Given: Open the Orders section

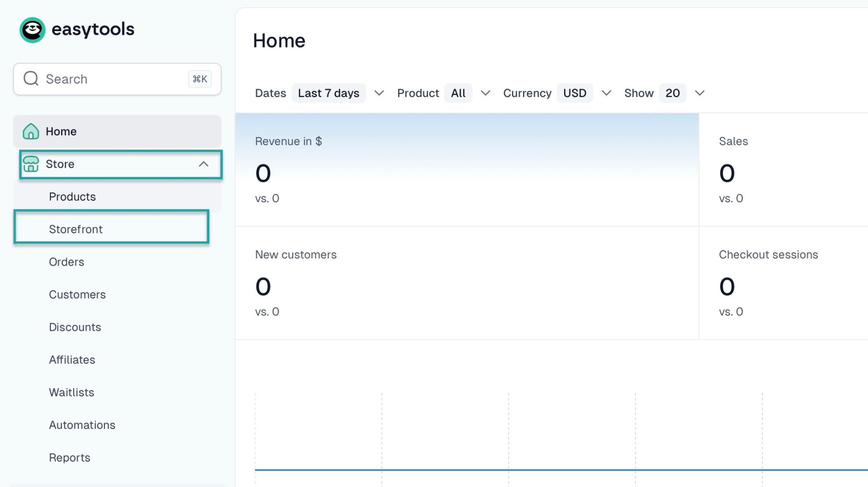Looking at the screenshot, I should (x=67, y=262).
